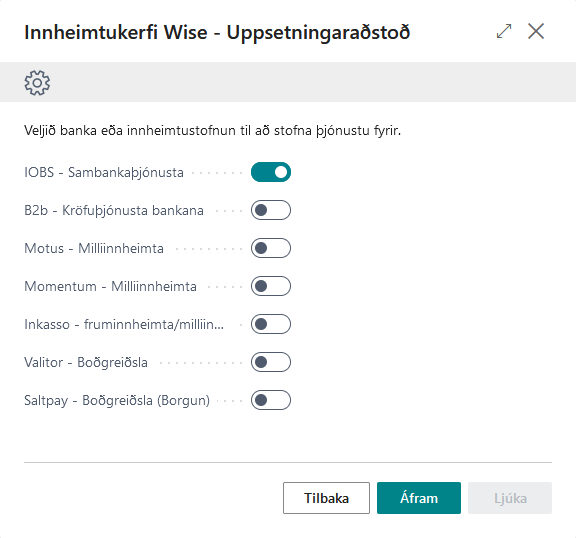Image resolution: width=576 pixels, height=538 pixels.
Task: Click the truncated Inkasso label text
Action: (124, 324)
